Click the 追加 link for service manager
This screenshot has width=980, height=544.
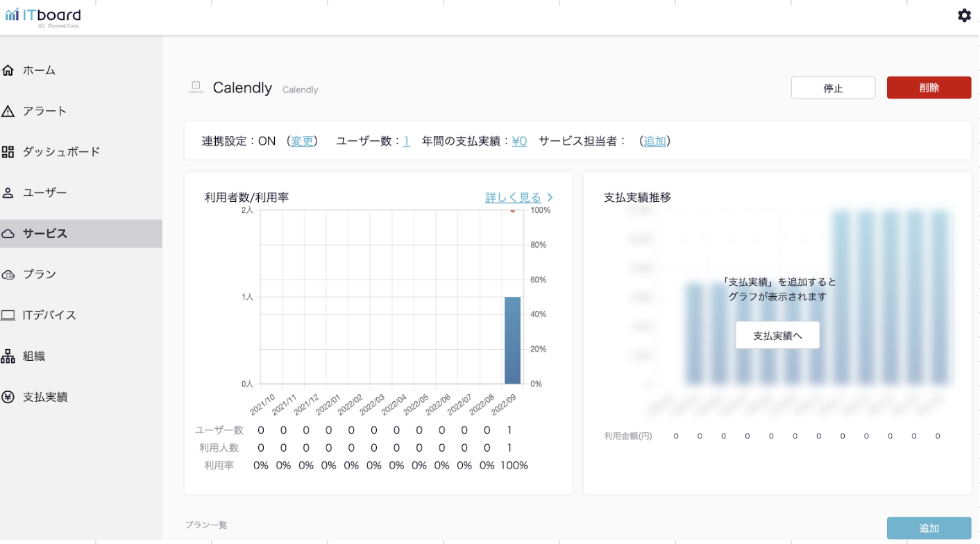[654, 141]
